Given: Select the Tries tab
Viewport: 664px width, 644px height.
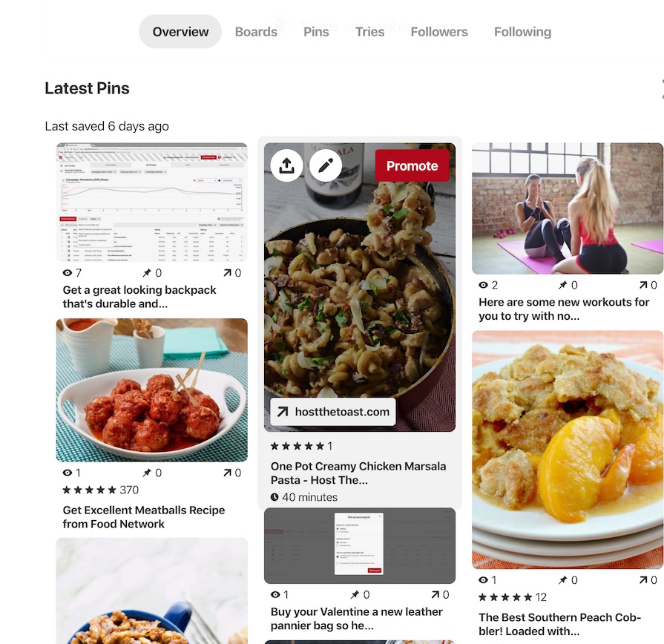Looking at the screenshot, I should point(369,32).
